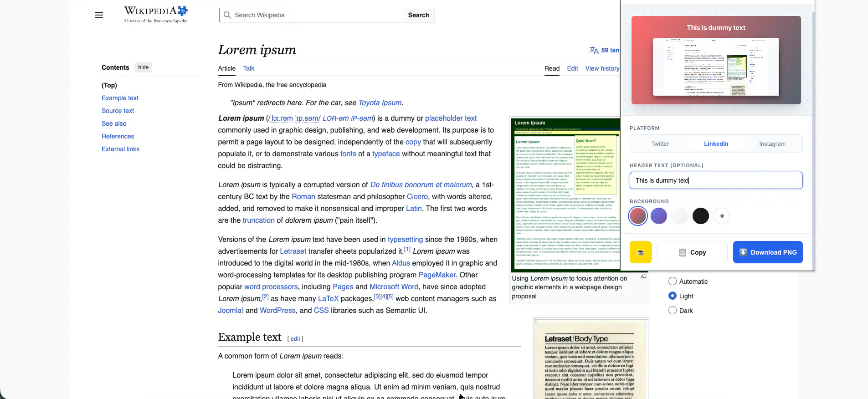Click the Wikipedia logo
The width and height of the screenshot is (868, 399).
[x=155, y=15]
